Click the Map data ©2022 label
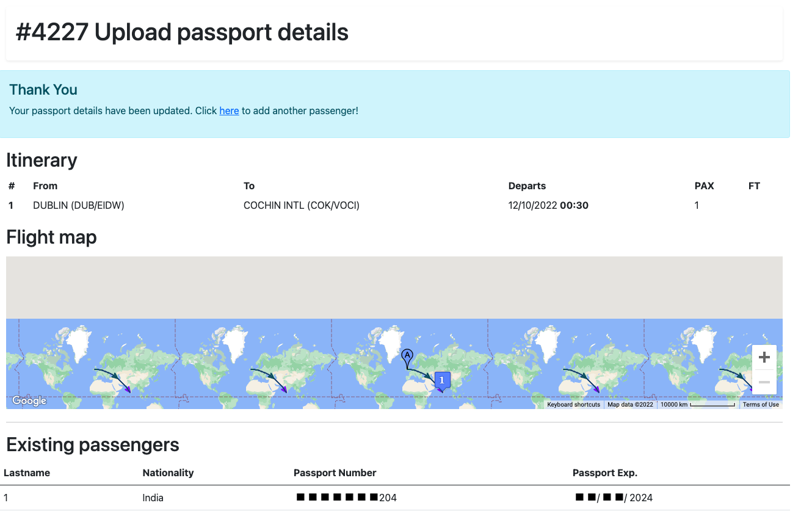This screenshot has height=522, width=812. pyautogui.click(x=630, y=405)
